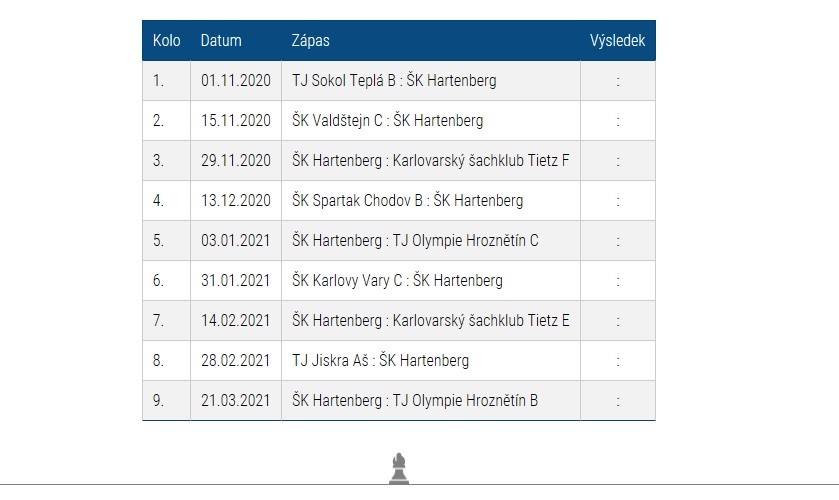Open the TJ Olympie Hroznětín C match
The height and width of the screenshot is (500, 839).
tap(415, 241)
